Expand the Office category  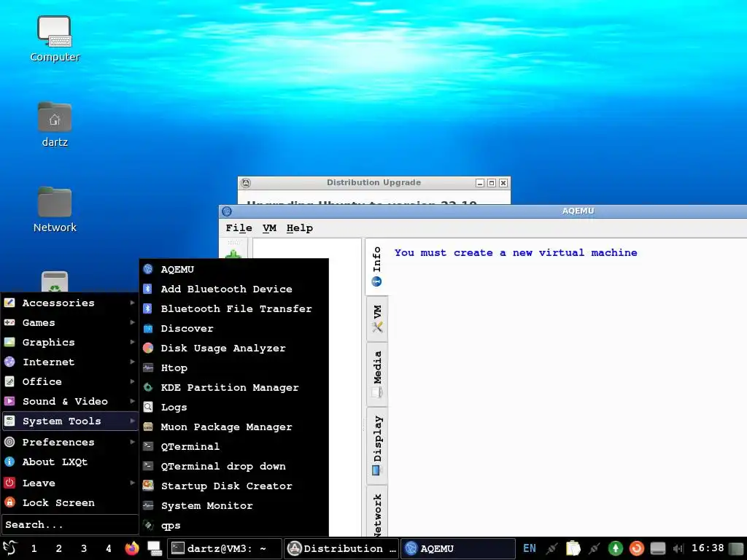pyautogui.click(x=69, y=381)
